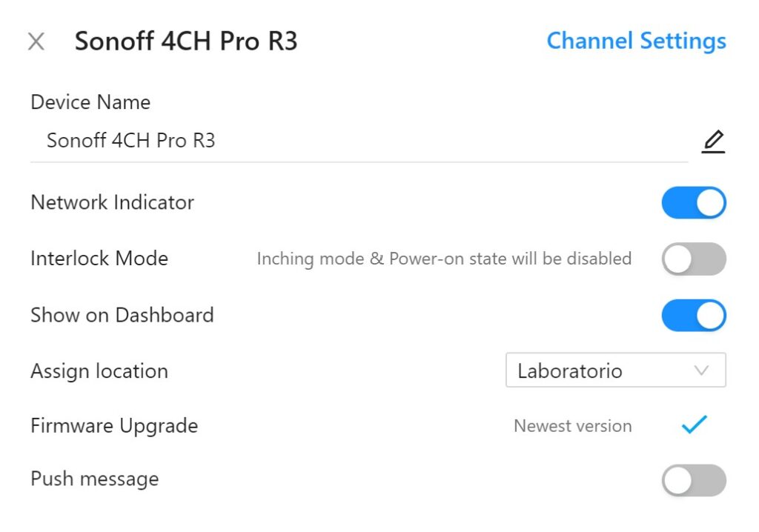Turn off the Show on Dashboard switch
Viewport: 759px width, 532px height.
[x=694, y=315]
